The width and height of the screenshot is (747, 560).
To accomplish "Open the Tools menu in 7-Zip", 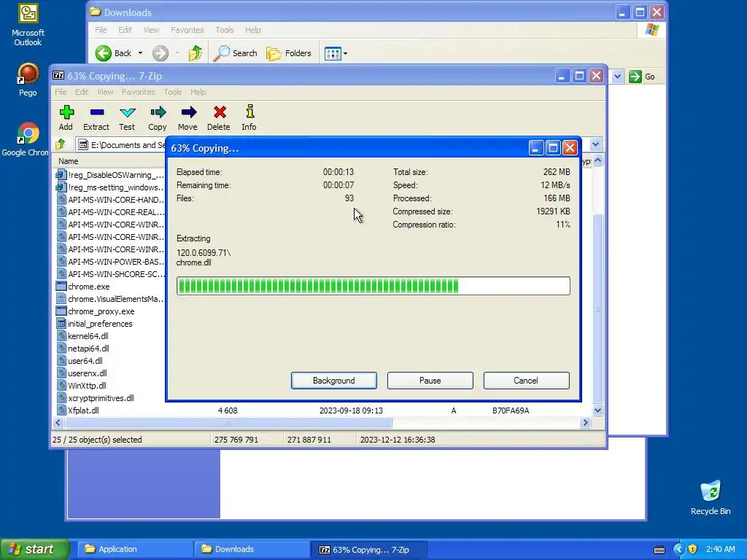I will (x=172, y=92).
